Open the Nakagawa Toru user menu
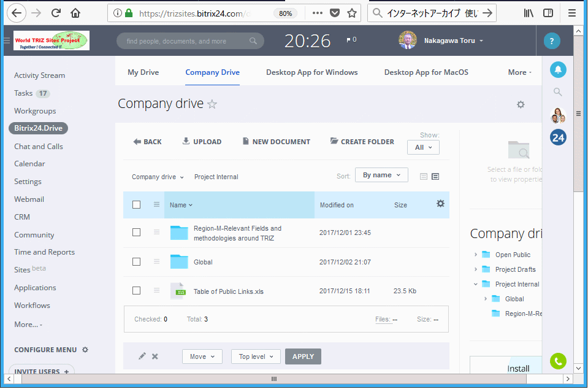588x389 pixels. click(x=453, y=40)
